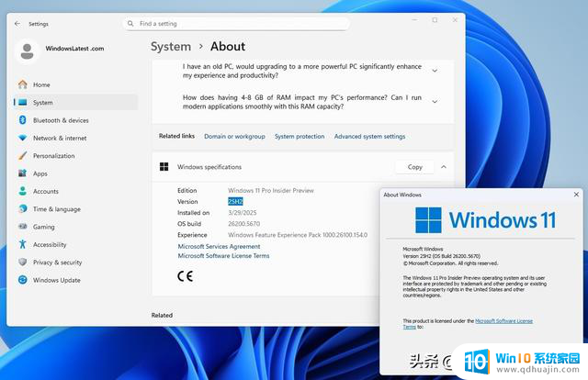Click the OS build 26200.5670 value
This screenshot has height=380, width=588.
243,224
